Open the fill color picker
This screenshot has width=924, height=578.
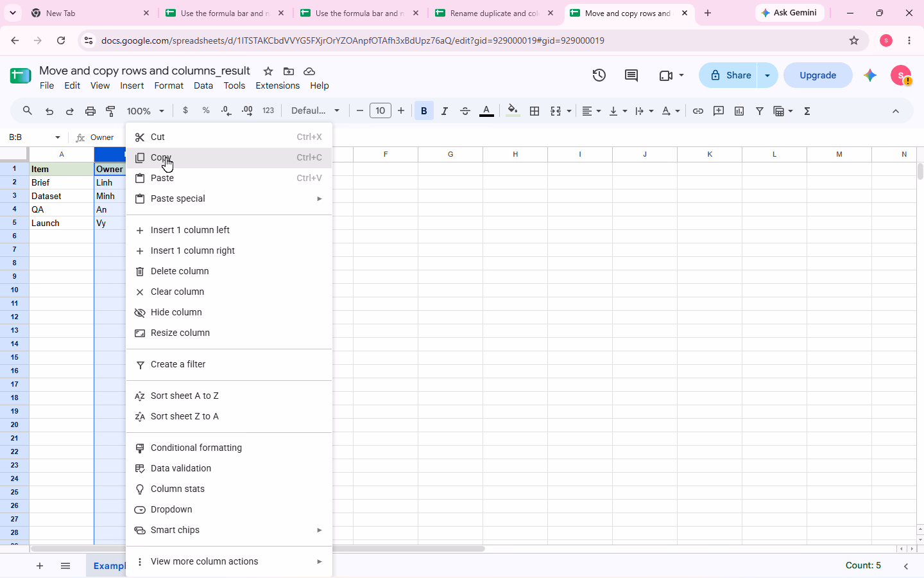tap(512, 111)
